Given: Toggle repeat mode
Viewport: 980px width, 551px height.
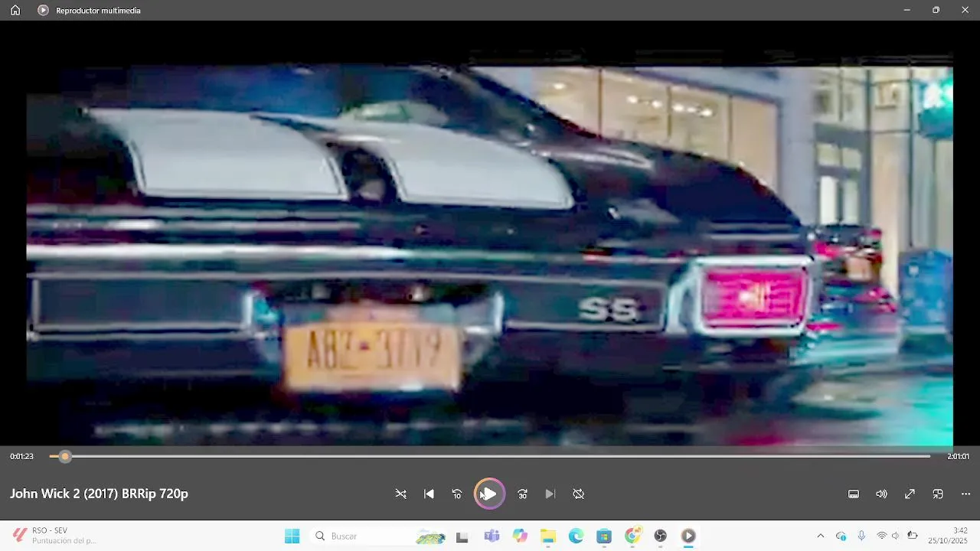Looking at the screenshot, I should coord(579,494).
